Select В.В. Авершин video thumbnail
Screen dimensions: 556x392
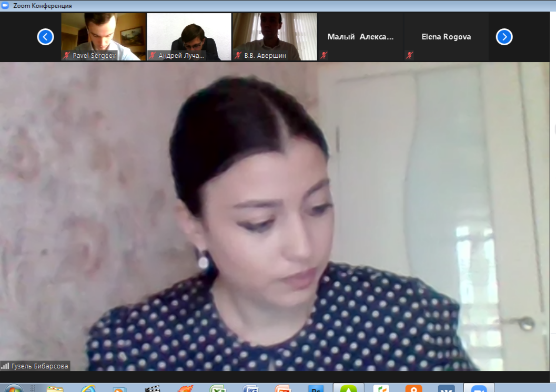[275, 37]
